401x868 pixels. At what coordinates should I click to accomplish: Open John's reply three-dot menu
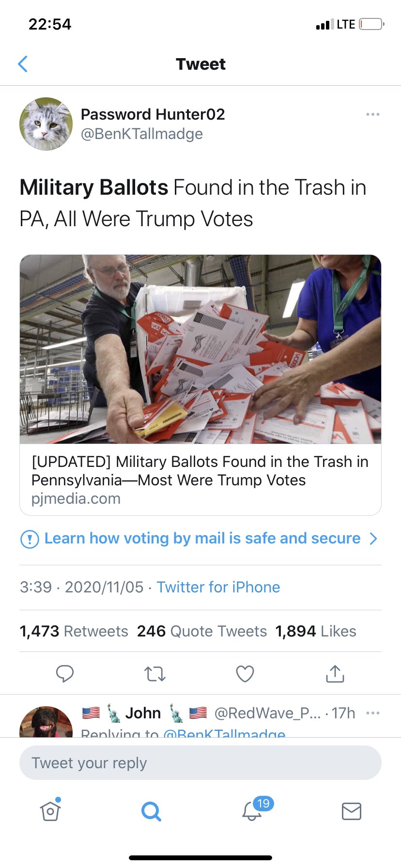(373, 713)
